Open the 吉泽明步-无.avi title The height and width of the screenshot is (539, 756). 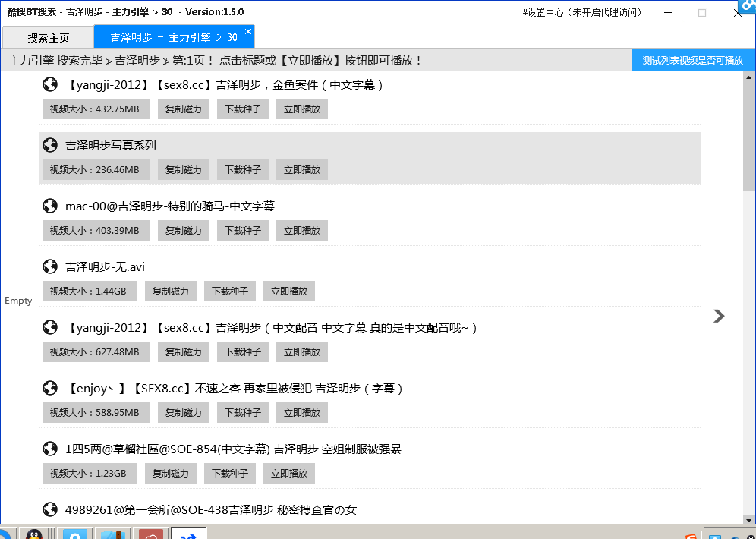(x=105, y=266)
